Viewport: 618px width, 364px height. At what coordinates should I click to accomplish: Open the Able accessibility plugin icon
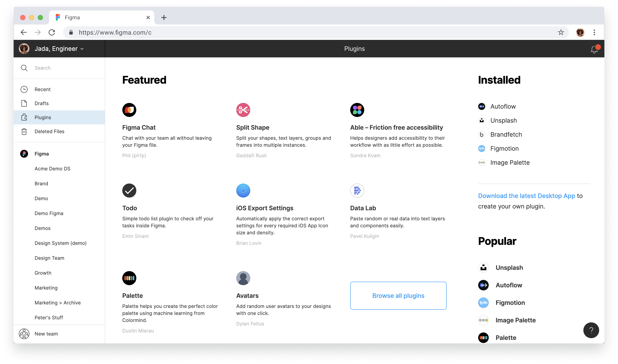[x=357, y=110]
